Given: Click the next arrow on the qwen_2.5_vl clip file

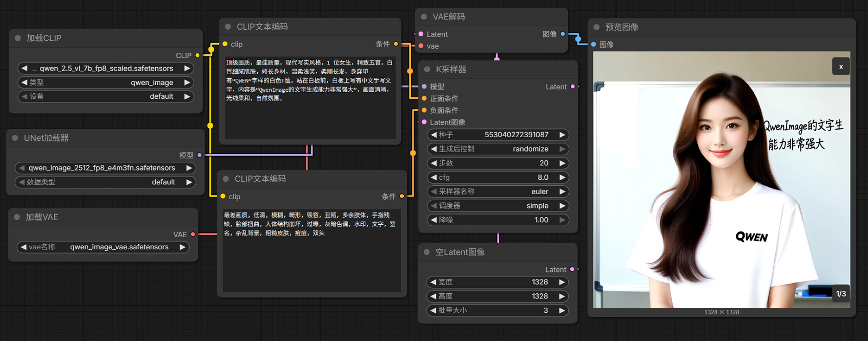Looking at the screenshot, I should click(187, 68).
